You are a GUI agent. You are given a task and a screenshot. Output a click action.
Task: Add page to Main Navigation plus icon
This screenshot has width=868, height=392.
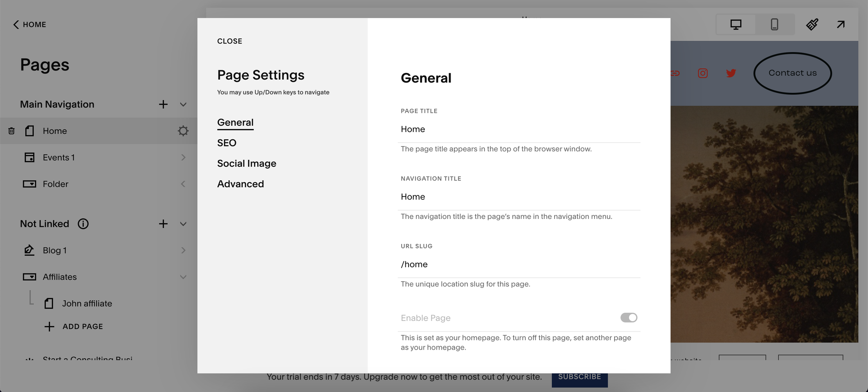click(163, 104)
